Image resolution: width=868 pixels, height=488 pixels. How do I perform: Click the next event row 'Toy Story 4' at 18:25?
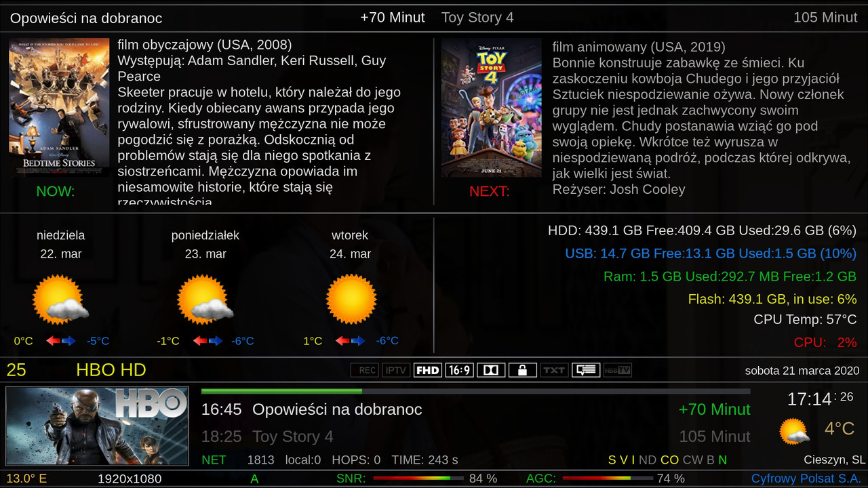click(x=476, y=436)
